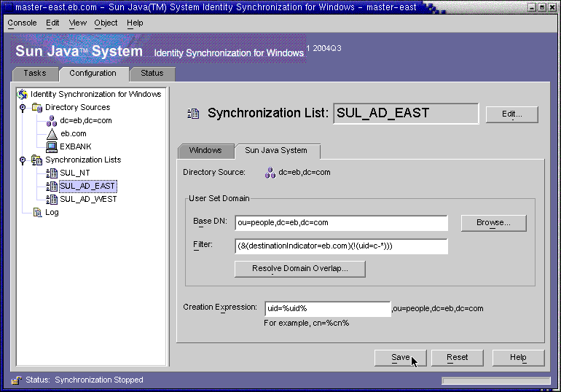Click the EXBANK computer icon
561x392 pixels.
(x=52, y=146)
